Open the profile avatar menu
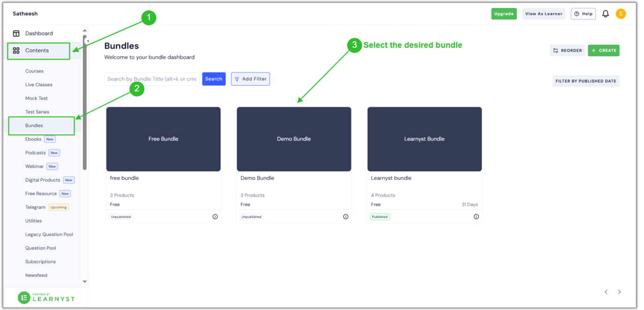The image size is (644, 310). click(621, 14)
